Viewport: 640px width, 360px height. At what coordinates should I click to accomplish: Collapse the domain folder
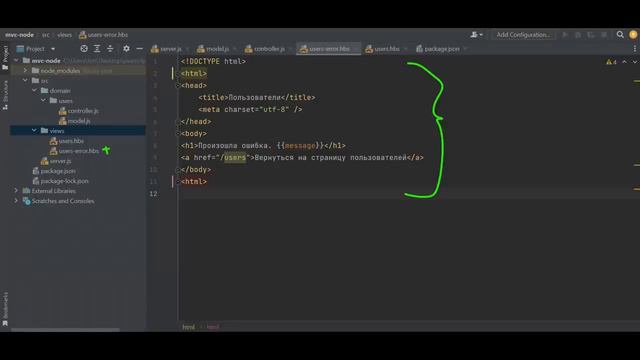point(34,91)
